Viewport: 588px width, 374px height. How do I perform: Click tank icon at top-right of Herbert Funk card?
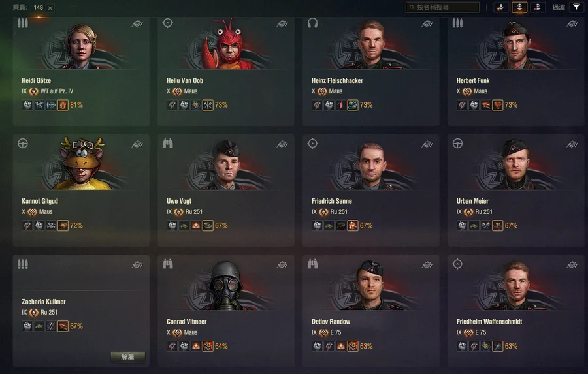(x=572, y=24)
